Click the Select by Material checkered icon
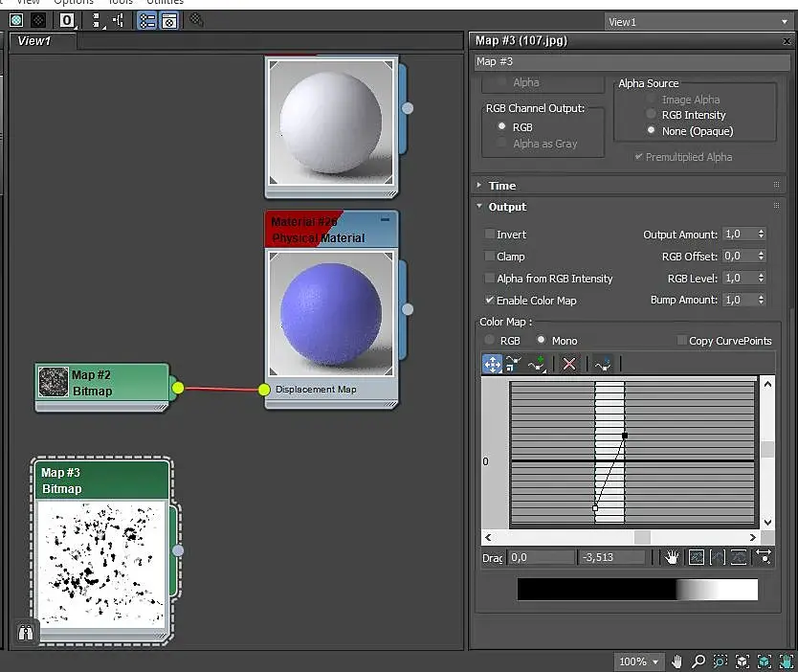 (196, 20)
